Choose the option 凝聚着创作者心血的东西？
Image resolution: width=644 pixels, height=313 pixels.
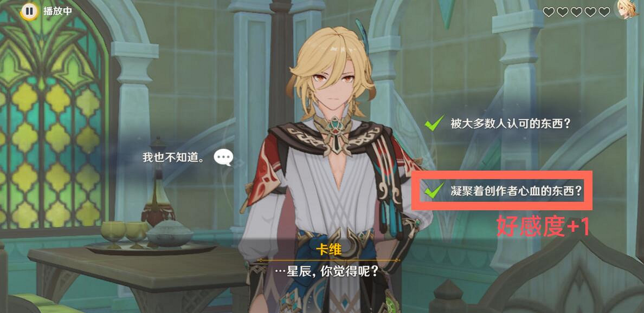click(x=517, y=191)
